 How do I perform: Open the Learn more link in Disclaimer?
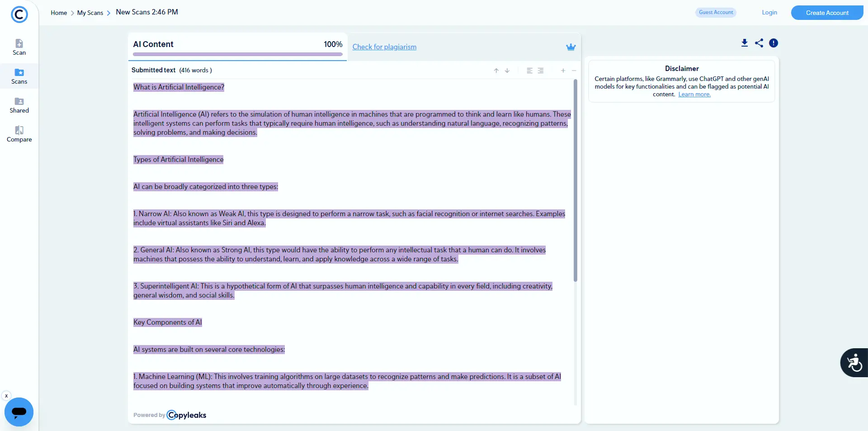[694, 95]
